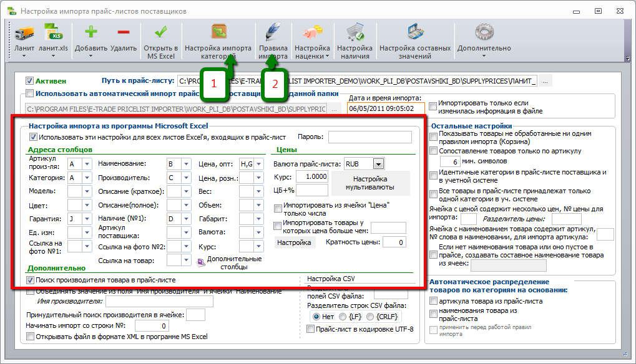This screenshot has width=636, height=364.
Task: Click the Настройка мультивалюты button
Action: 370,183
